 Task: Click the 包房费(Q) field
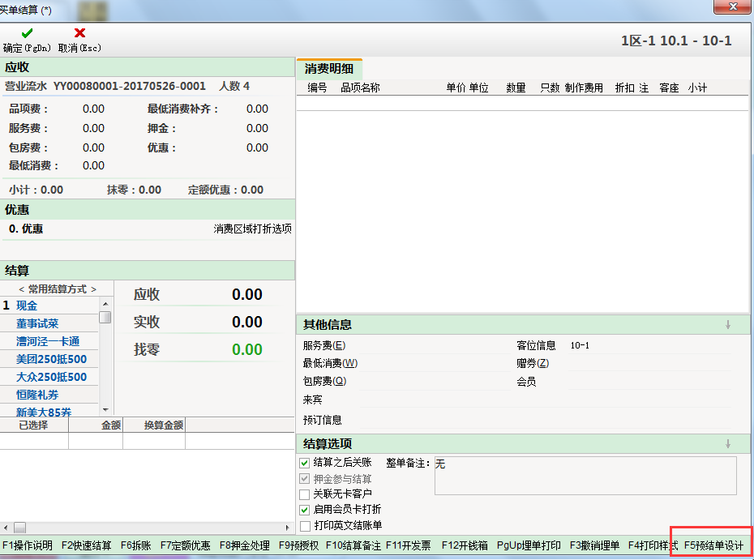tap(435, 381)
